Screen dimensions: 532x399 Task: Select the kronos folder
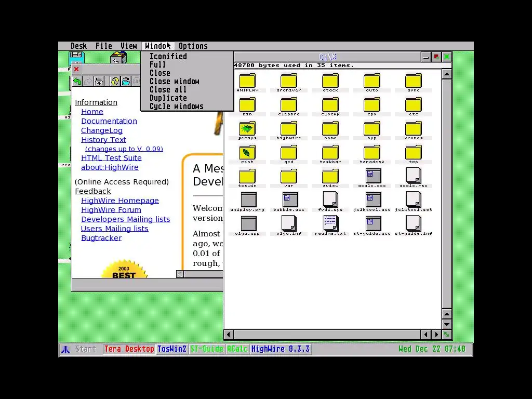coord(413,130)
